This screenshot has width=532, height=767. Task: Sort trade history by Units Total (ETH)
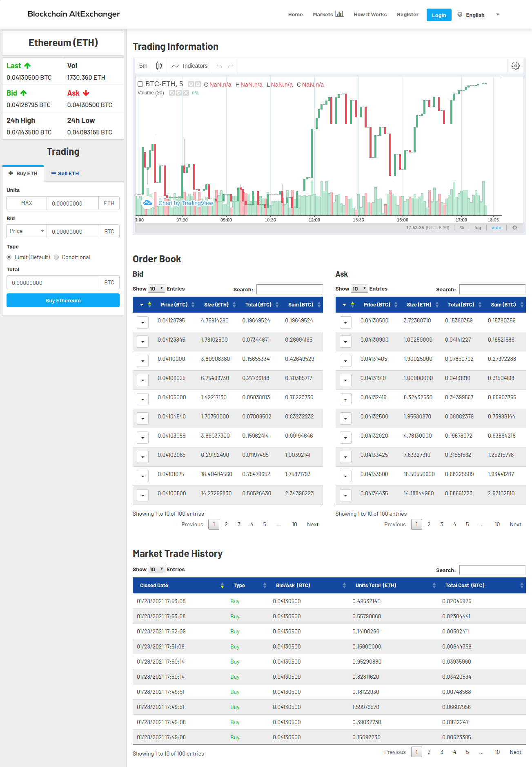(394, 586)
